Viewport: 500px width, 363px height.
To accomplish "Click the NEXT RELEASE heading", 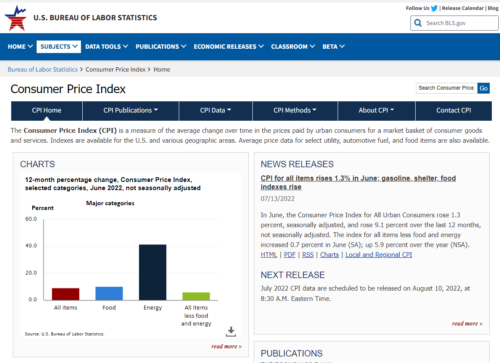I will (292, 275).
